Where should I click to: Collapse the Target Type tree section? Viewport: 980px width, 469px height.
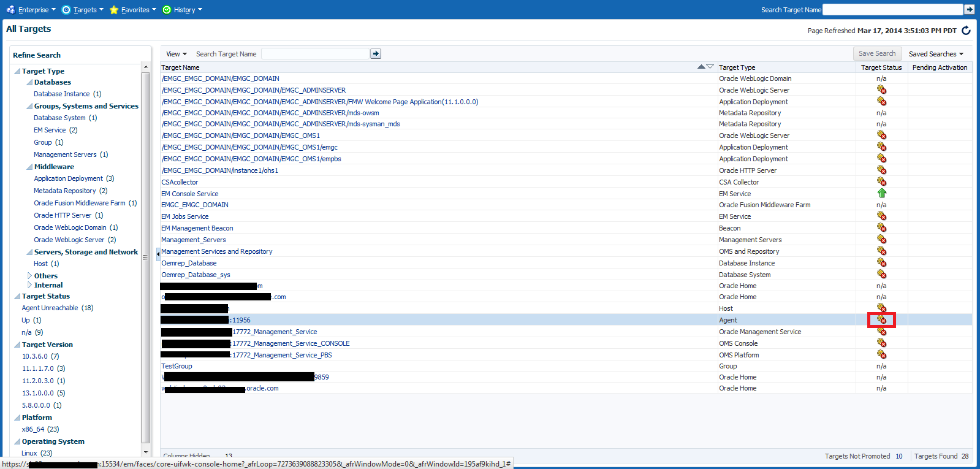(17, 72)
